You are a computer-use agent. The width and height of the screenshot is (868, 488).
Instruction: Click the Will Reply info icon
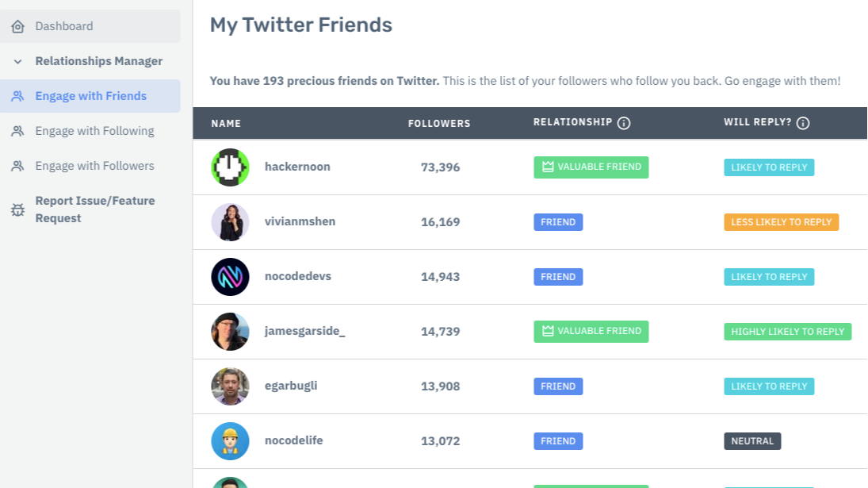pyautogui.click(x=803, y=123)
